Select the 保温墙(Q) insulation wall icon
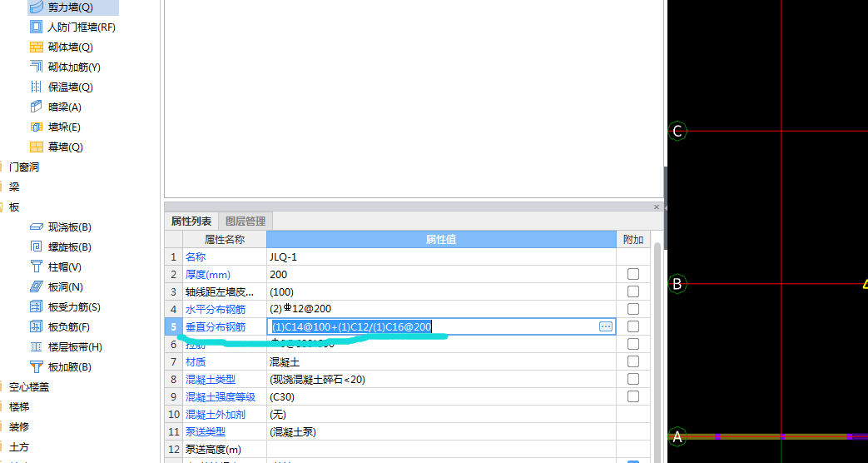Image resolution: width=868 pixels, height=463 pixels. tap(36, 87)
